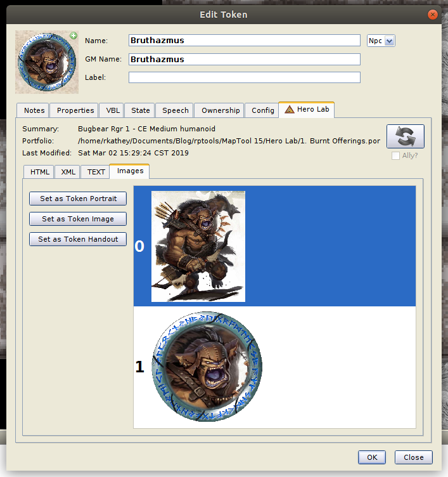Switch to the Config tab
The width and height of the screenshot is (448, 477).
[263, 110]
